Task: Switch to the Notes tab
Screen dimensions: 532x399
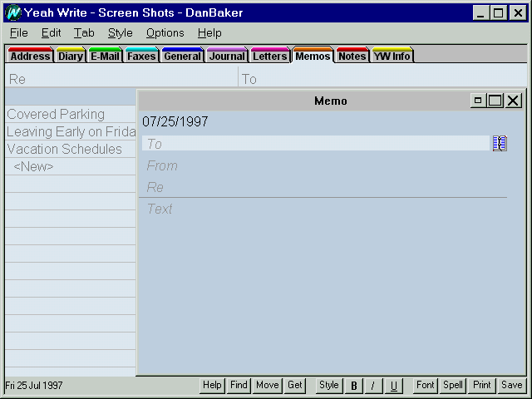Action: click(352, 56)
